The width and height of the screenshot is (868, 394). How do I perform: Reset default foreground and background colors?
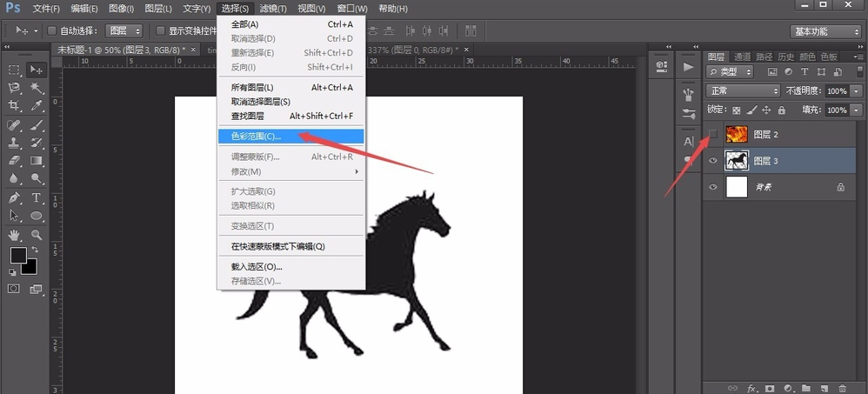pos(12,272)
